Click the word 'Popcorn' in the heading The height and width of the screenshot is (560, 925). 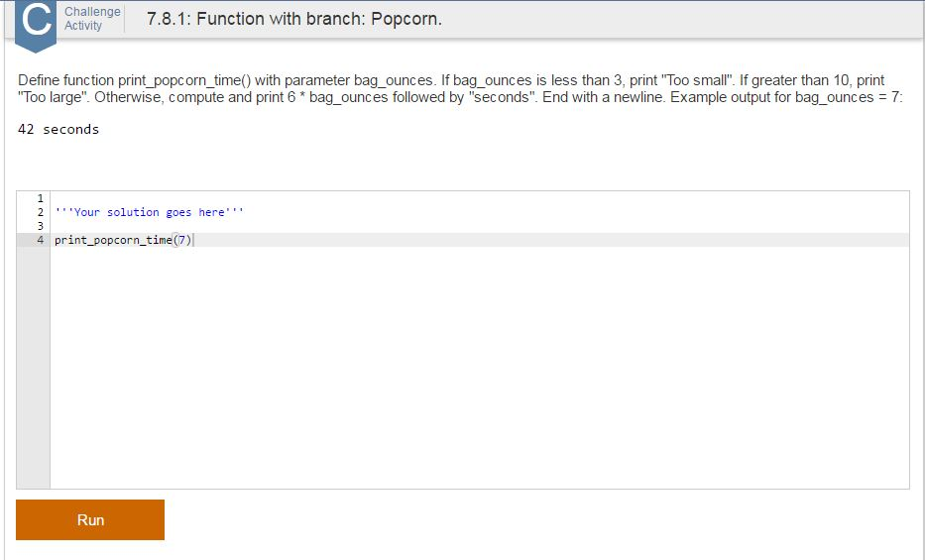[405, 19]
